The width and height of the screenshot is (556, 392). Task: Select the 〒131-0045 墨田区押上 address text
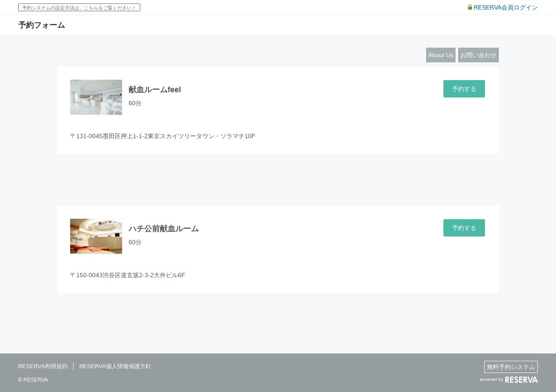(x=163, y=136)
